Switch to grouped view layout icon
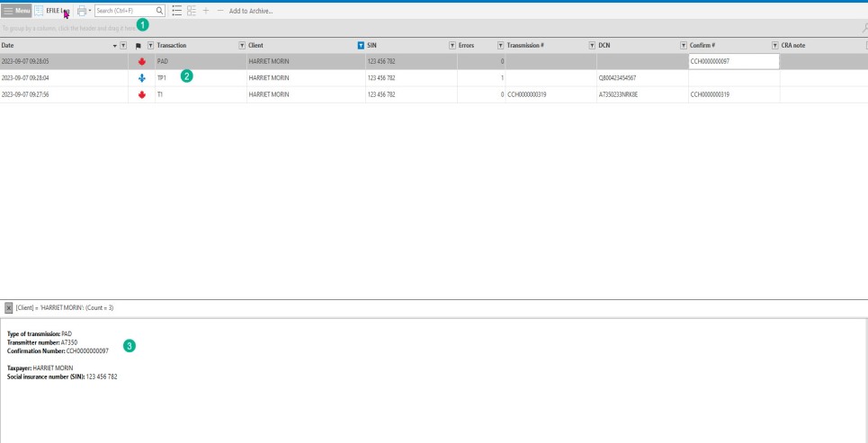 pos(192,11)
